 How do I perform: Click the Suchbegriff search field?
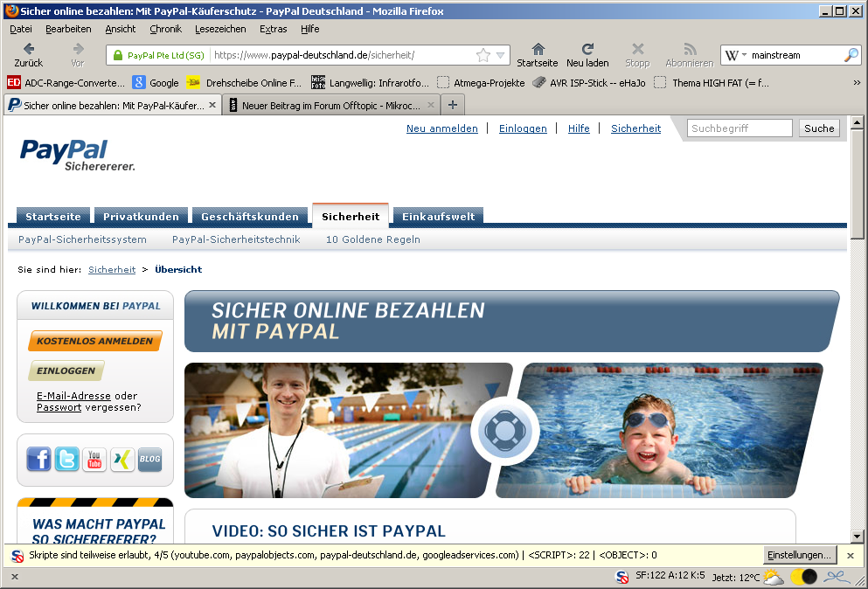coord(740,128)
